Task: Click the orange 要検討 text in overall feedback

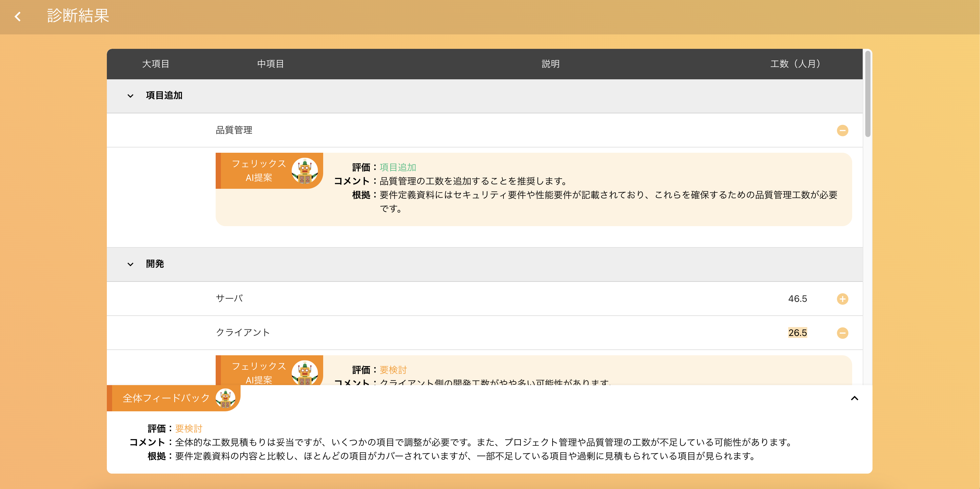Action: pos(189,428)
